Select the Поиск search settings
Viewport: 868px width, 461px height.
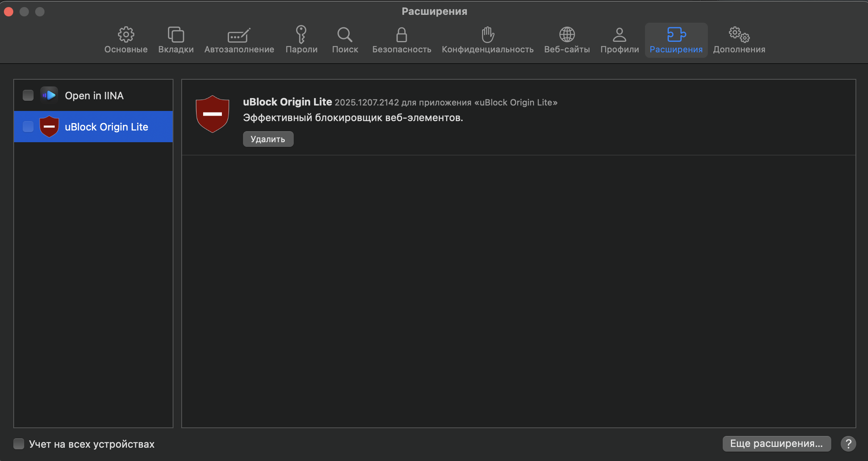coord(345,40)
